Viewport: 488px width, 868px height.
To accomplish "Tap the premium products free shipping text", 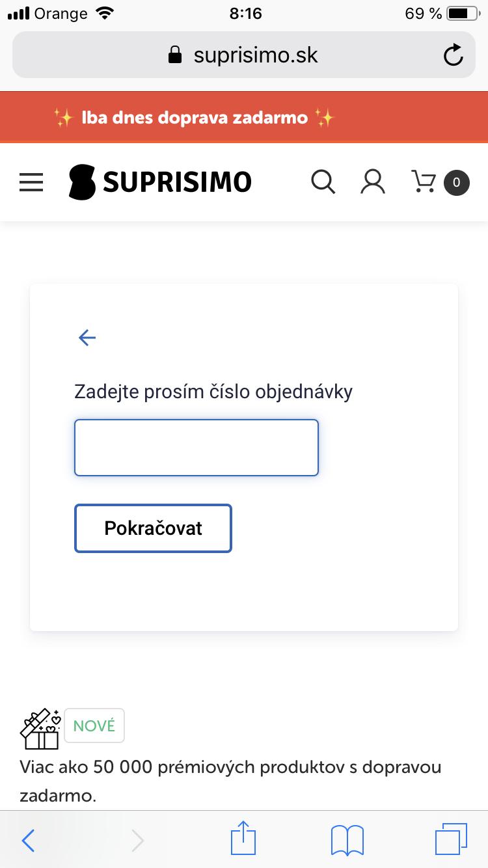I will tap(230, 780).
